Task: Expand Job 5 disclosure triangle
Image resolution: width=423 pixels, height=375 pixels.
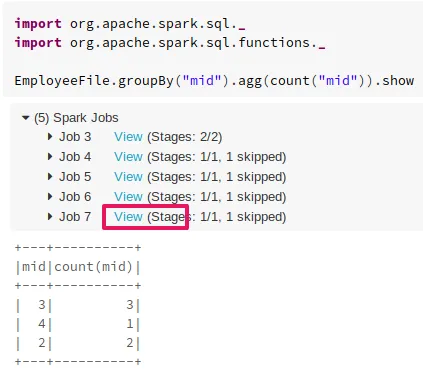Action: [x=50, y=176]
